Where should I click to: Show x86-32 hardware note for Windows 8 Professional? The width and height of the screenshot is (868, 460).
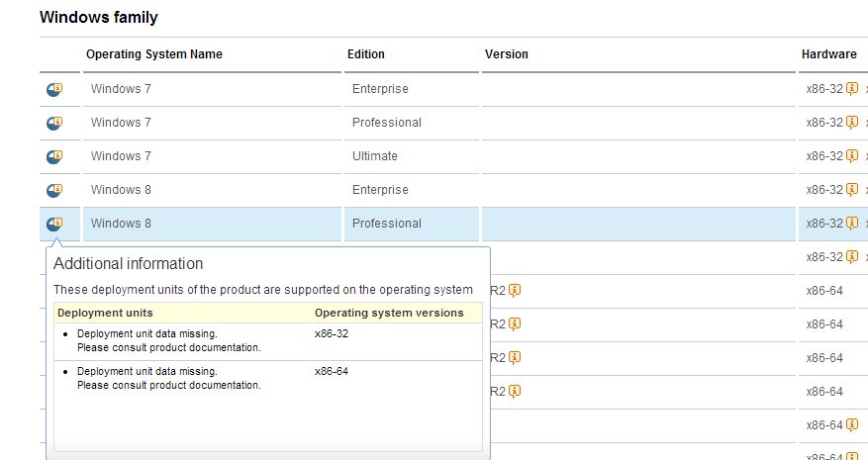(x=852, y=224)
